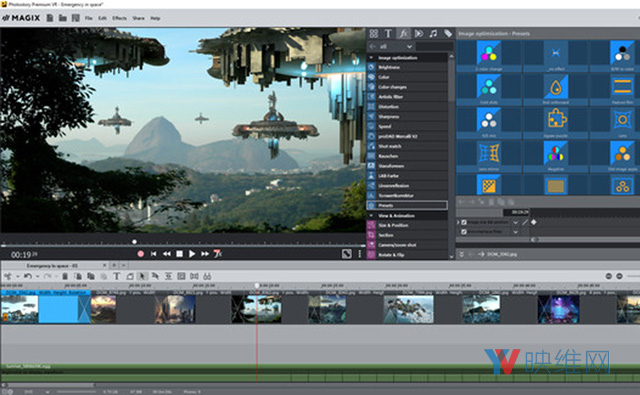Click the rewind button
640x395 pixels.
[167, 254]
